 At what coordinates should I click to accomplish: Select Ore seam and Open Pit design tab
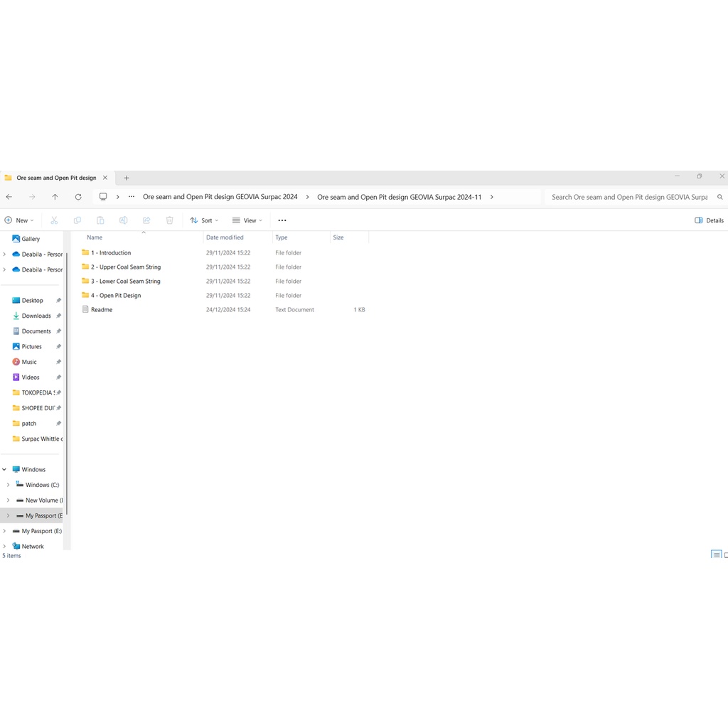56,178
